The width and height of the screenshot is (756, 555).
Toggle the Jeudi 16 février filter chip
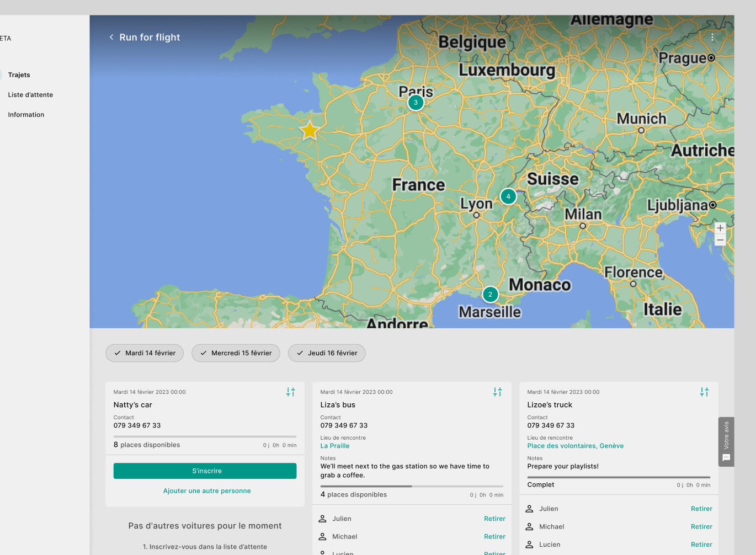[x=327, y=353]
